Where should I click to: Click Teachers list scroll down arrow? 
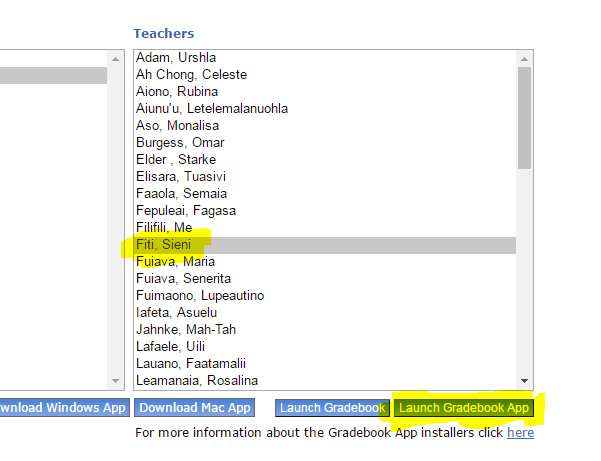(x=524, y=381)
